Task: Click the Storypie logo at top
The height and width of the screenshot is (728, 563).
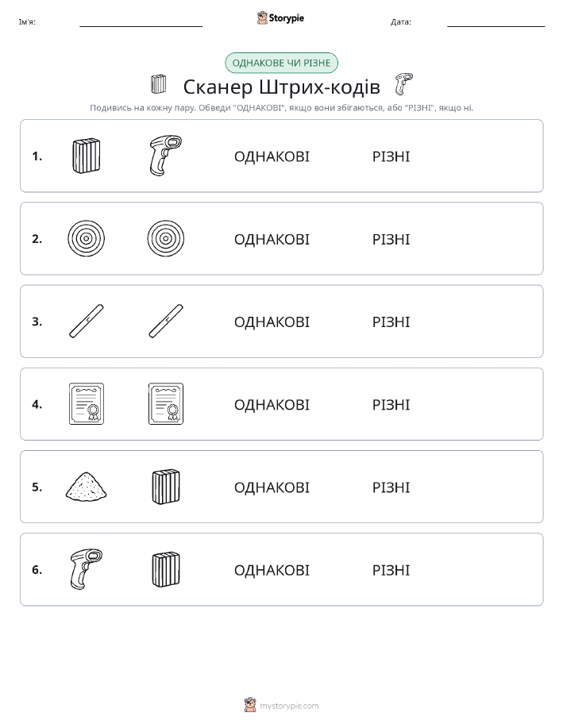Action: point(280,18)
